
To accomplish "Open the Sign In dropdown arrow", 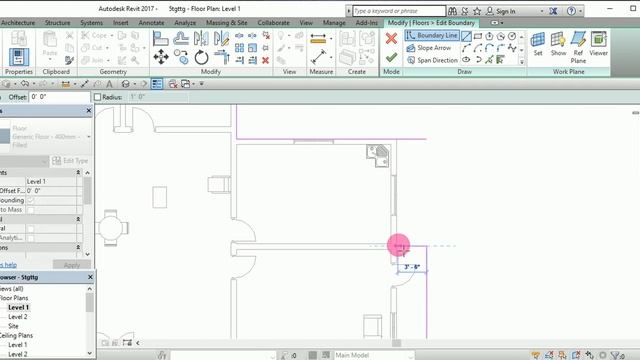I will 542,11.
